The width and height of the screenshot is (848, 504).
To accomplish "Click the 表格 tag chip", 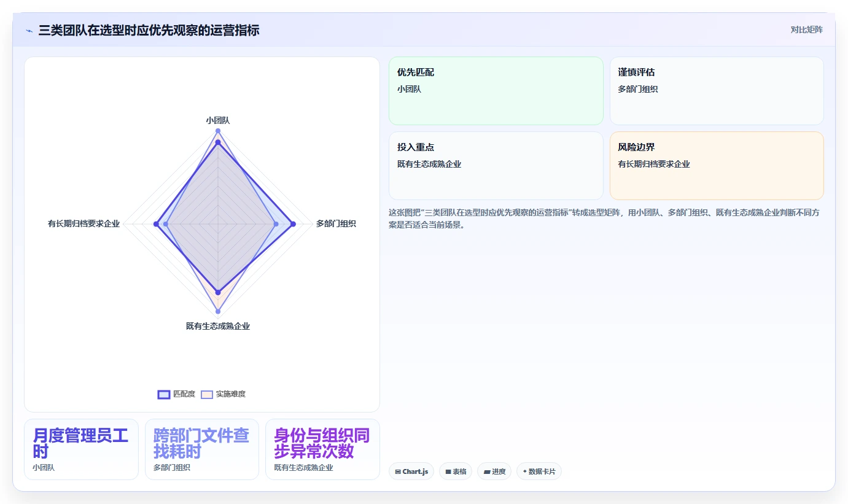I will 456,471.
